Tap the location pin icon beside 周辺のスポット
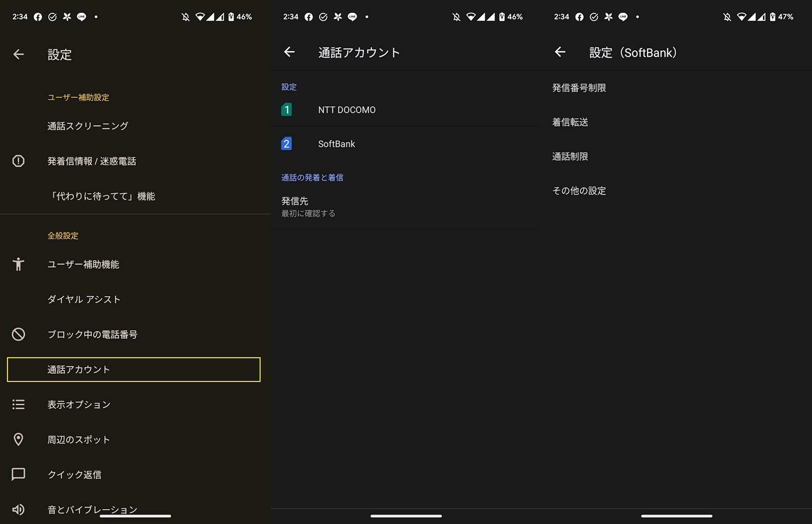This screenshot has height=524, width=812. pyautogui.click(x=18, y=439)
